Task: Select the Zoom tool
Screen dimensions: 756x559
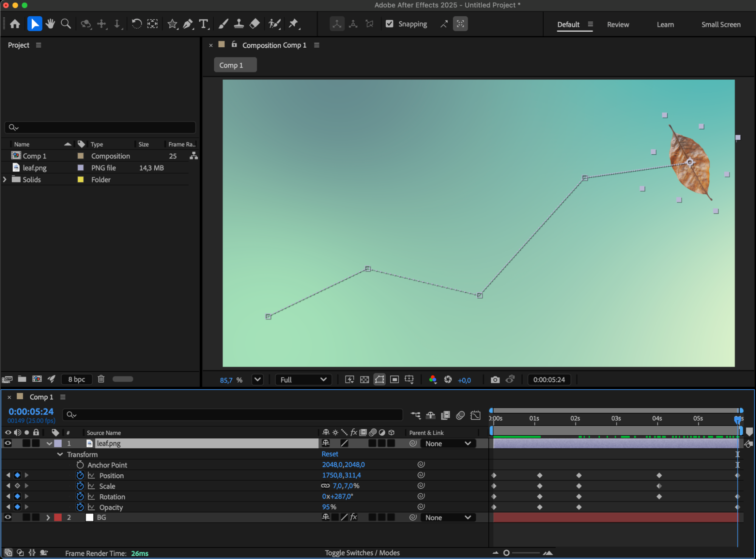Action: pyautogui.click(x=66, y=24)
